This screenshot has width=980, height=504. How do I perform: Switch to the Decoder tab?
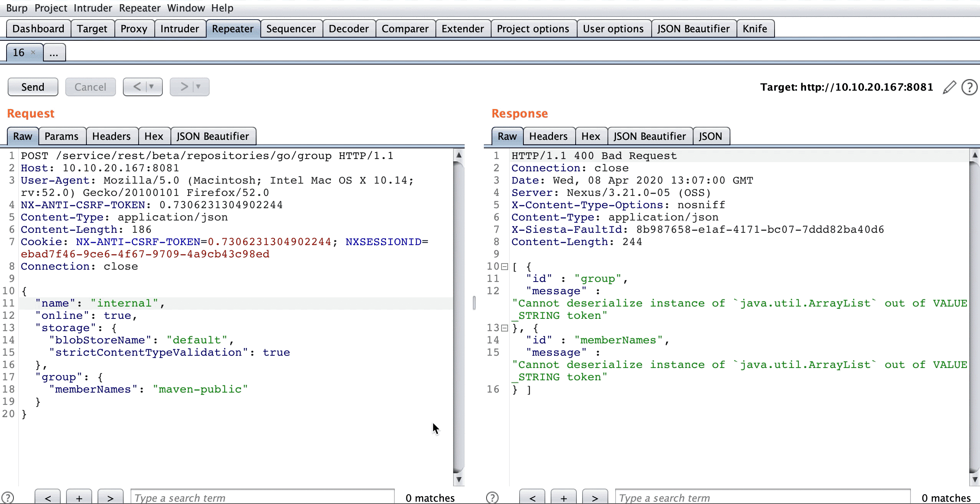[349, 29]
